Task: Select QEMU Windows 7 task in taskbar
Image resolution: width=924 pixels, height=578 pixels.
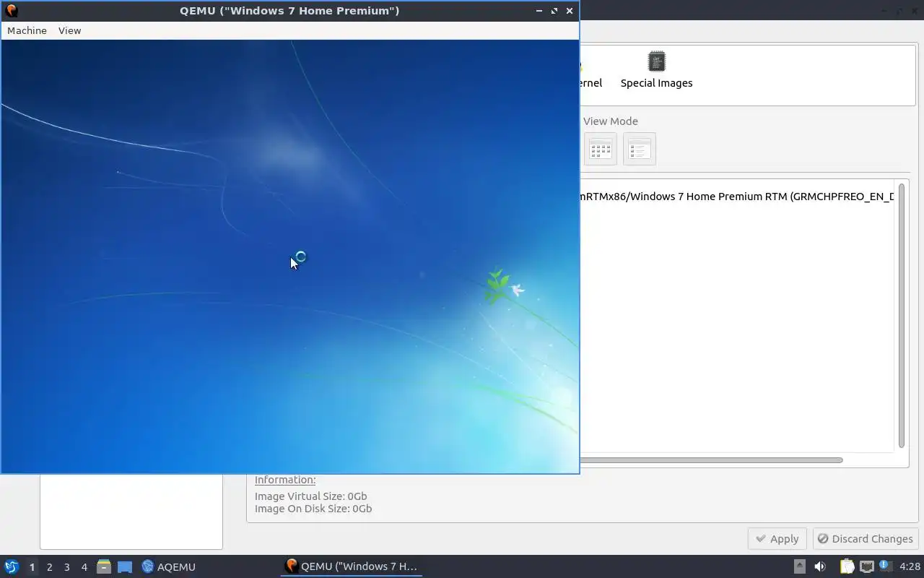Action: coord(352,566)
